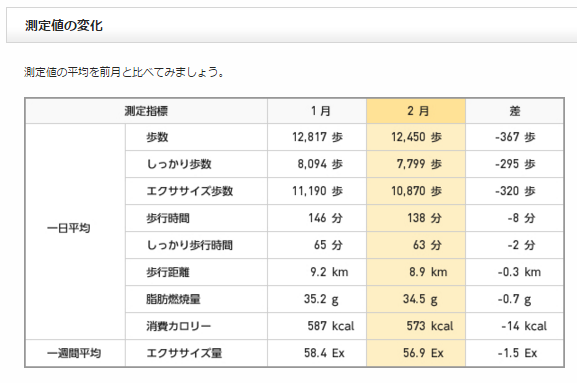The width and height of the screenshot is (577, 383).
Task: Click the 1月 column header
Action: click(317, 111)
